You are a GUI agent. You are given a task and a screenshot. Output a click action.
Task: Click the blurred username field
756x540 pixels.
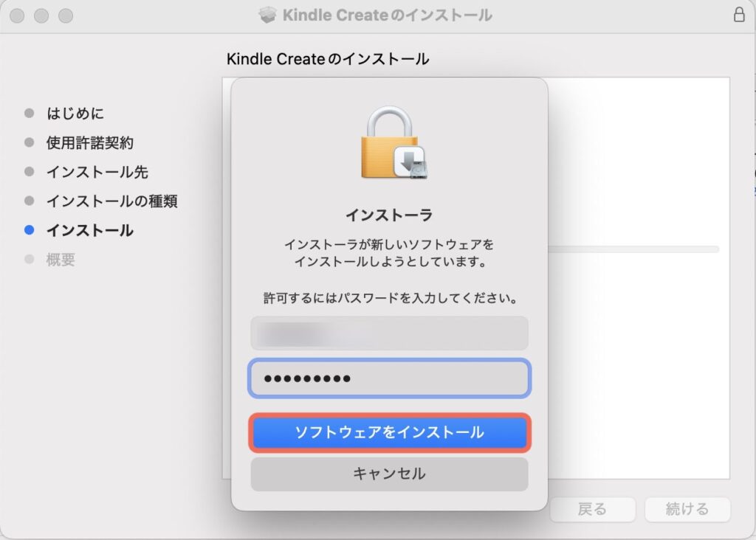tap(389, 333)
